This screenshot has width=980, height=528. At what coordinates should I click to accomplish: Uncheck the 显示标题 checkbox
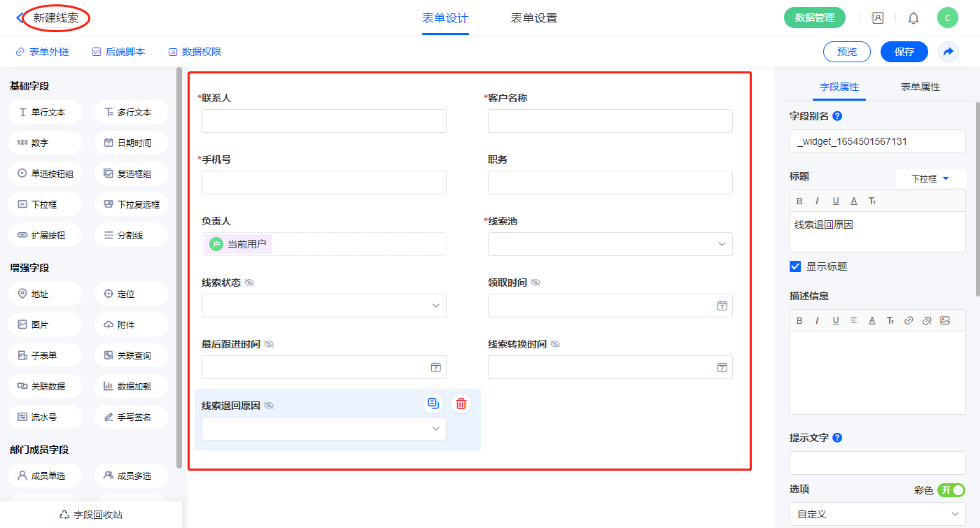(795, 266)
